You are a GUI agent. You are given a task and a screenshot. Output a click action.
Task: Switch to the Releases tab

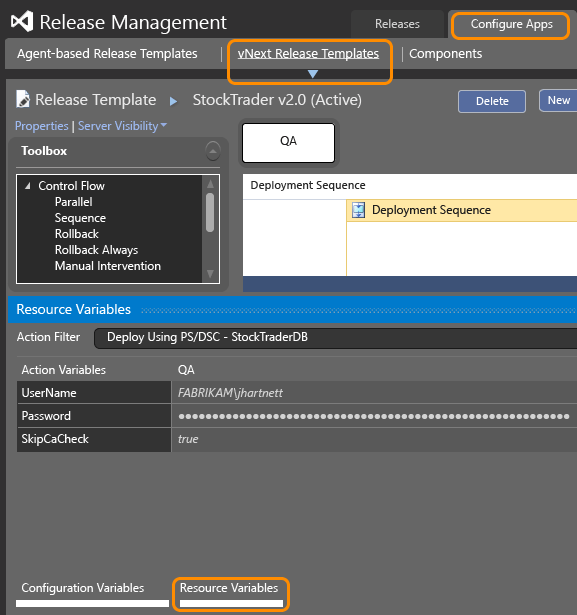[397, 24]
